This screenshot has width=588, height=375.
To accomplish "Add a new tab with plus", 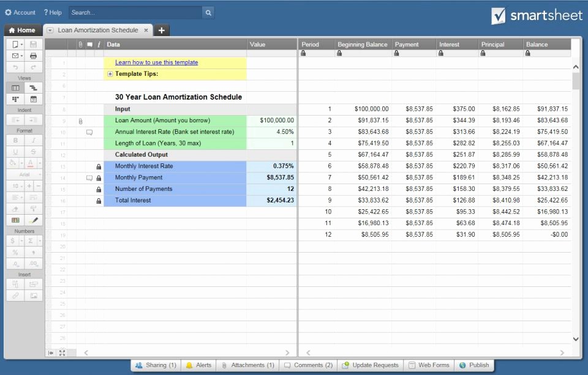I will [162, 31].
